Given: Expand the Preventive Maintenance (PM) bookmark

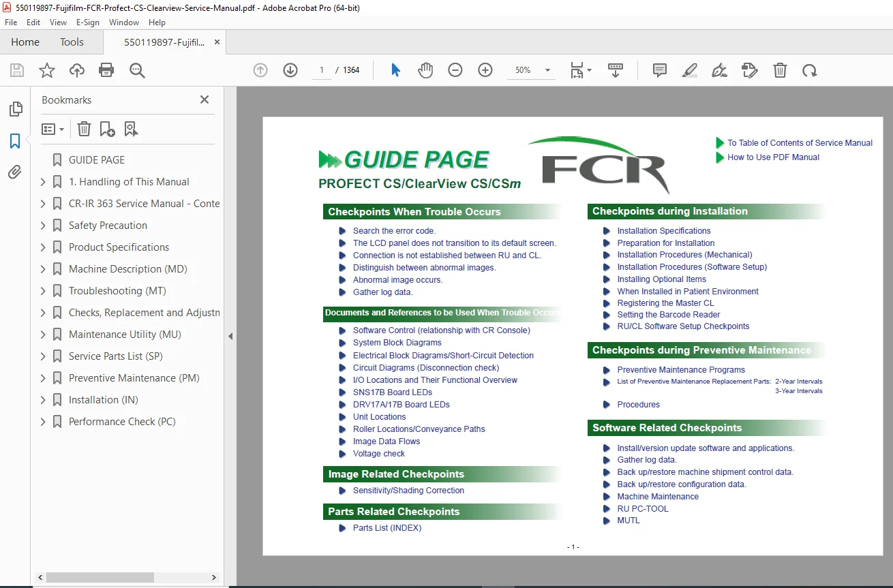Looking at the screenshot, I should (43, 378).
